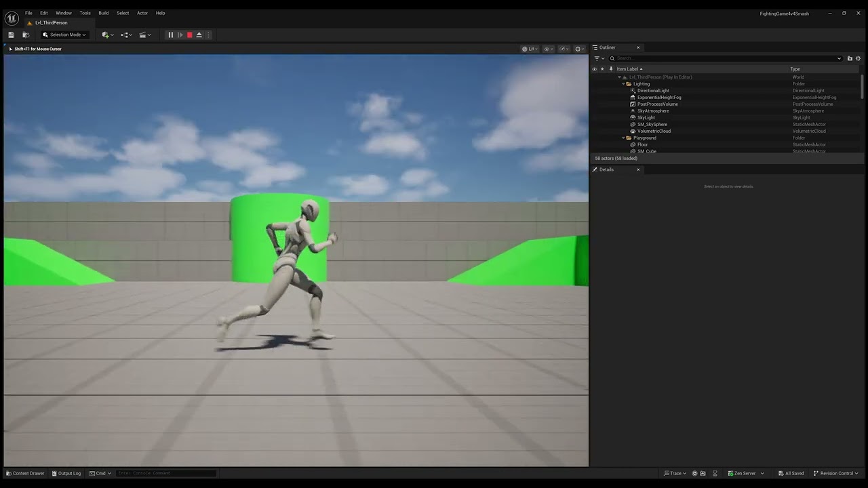Screen dimensions: 868x488
Task: Advance one frame with the step button
Action: pos(180,35)
